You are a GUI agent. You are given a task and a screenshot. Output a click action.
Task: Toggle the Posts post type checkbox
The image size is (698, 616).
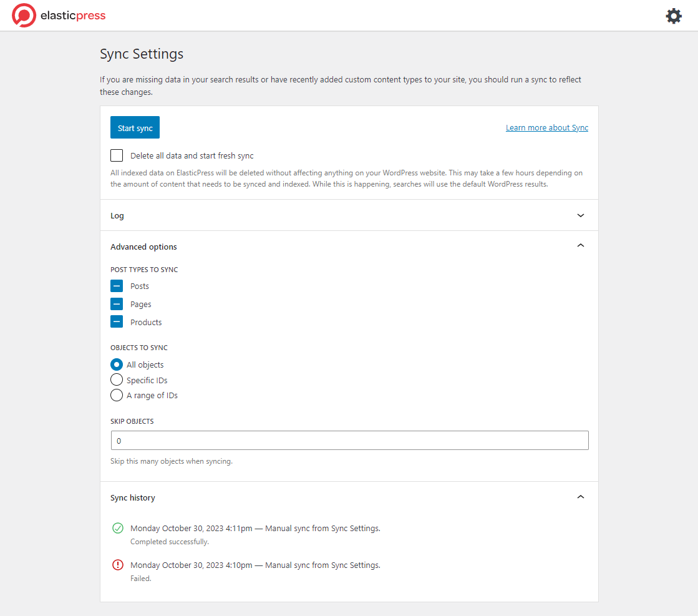(x=117, y=286)
